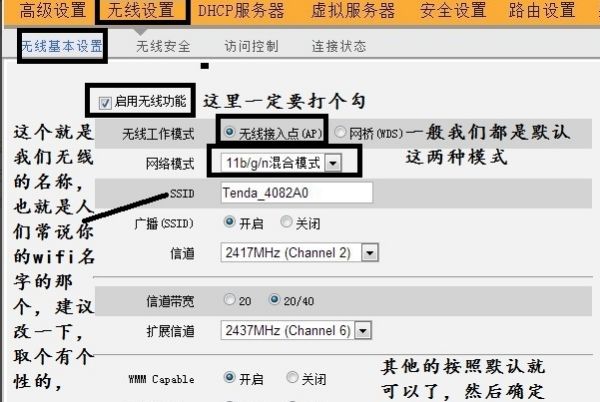Screen dimensions: 600x402
Task: Expand the 网络模式 dropdown arrow
Action: point(333,163)
